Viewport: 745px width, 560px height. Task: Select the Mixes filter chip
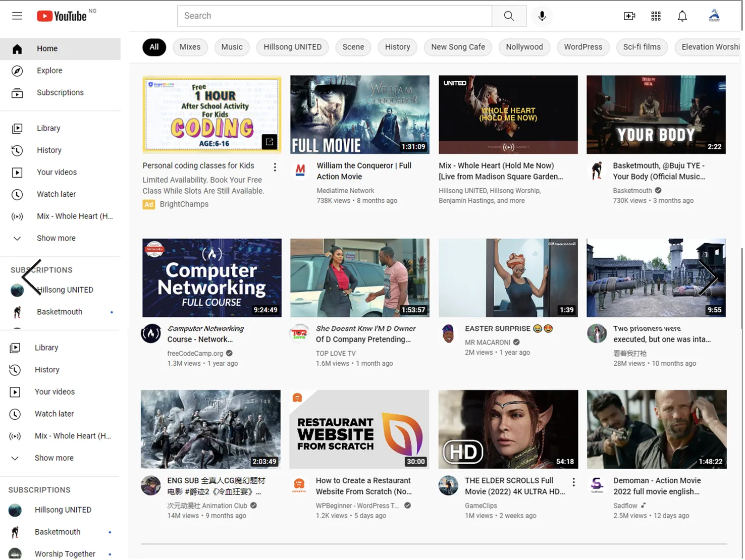pos(190,47)
